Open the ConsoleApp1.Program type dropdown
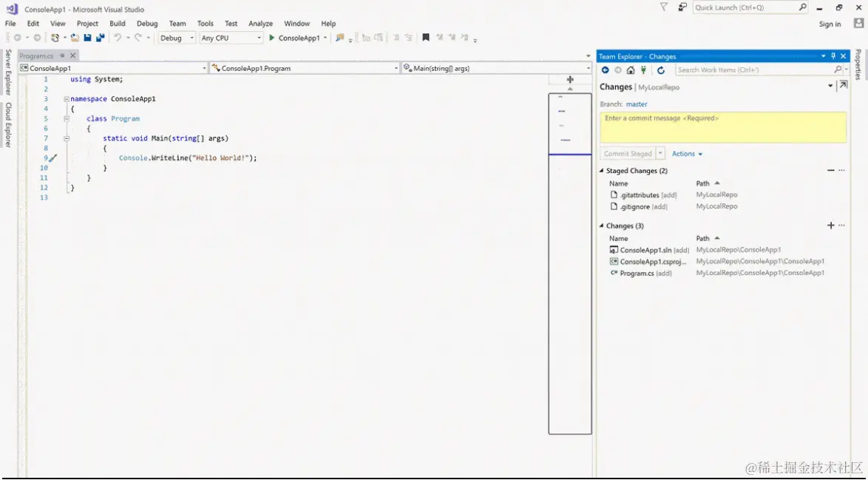The width and height of the screenshot is (868, 480). click(396, 68)
